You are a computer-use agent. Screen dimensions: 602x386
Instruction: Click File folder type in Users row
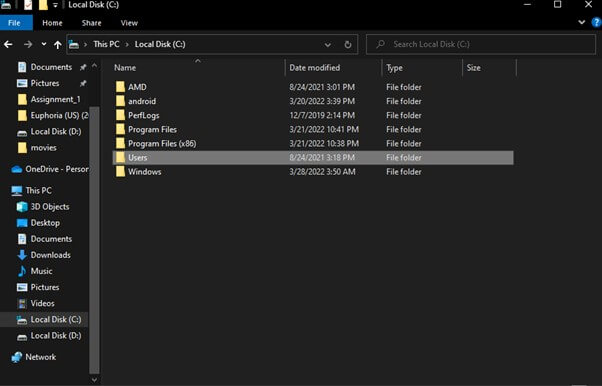point(404,157)
